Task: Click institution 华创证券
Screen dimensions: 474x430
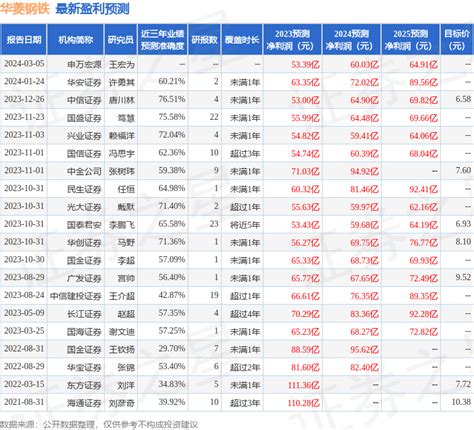Action: 84,243
